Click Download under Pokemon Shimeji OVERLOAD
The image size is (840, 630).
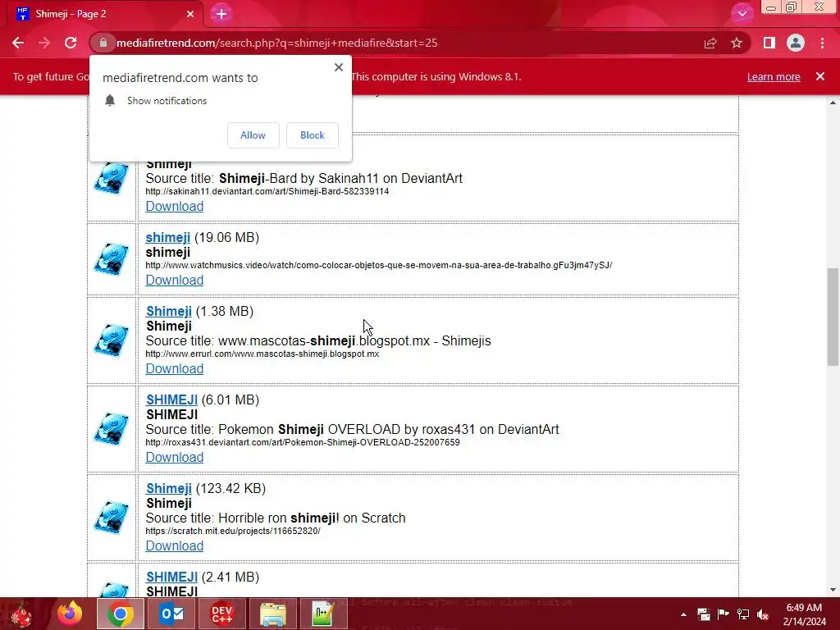pos(175,457)
